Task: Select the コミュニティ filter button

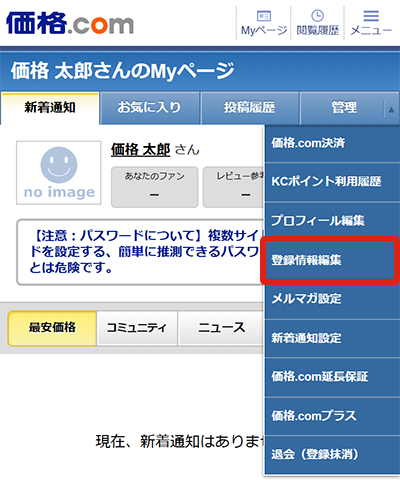Action: coord(136,328)
